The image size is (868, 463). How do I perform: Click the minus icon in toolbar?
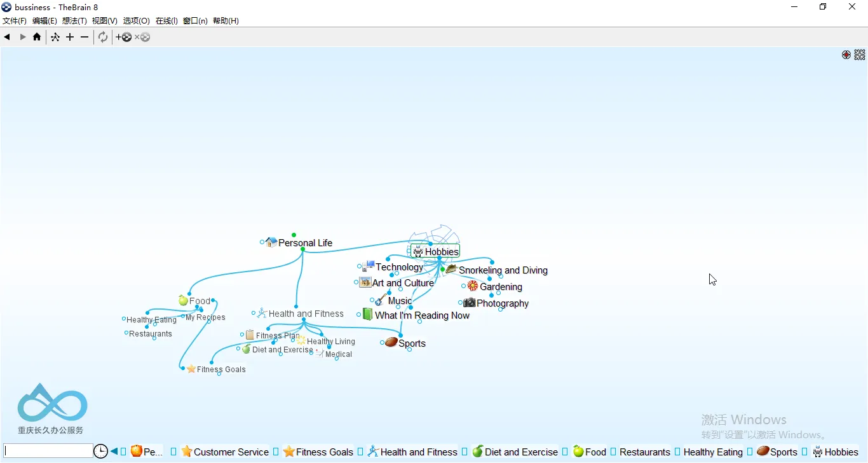pos(85,37)
